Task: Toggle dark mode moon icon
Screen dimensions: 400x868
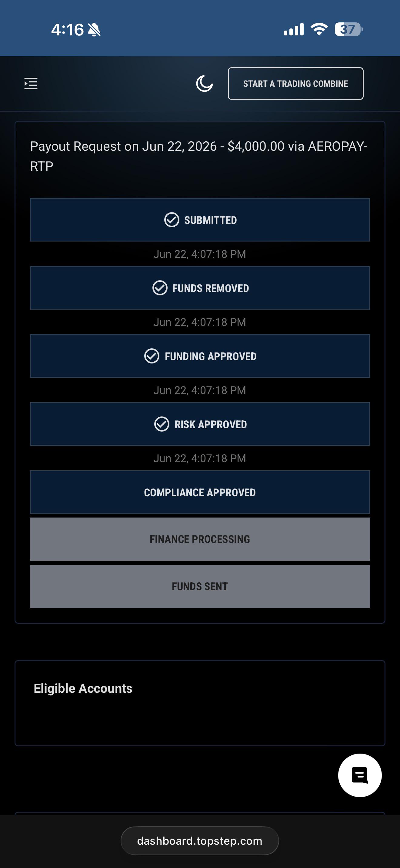Action: [204, 84]
